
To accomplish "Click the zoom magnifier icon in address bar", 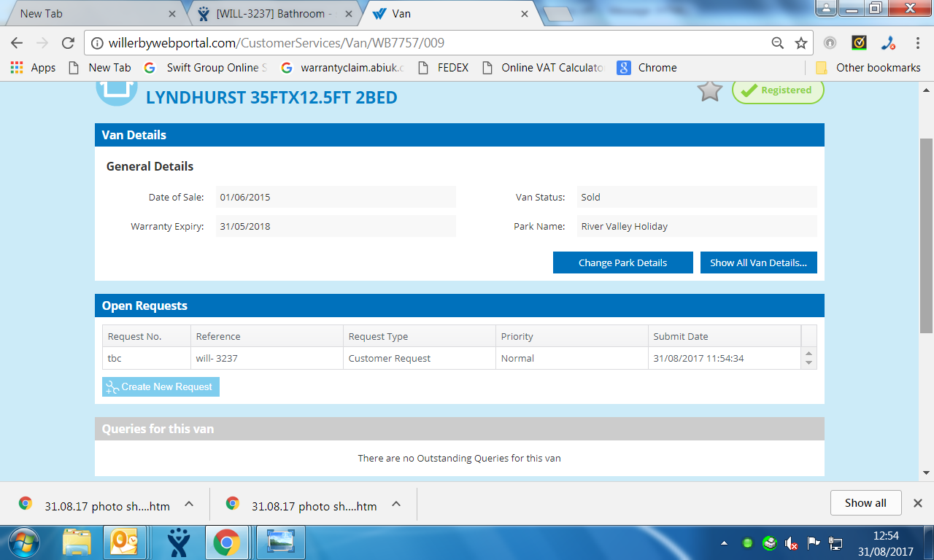I will (778, 43).
